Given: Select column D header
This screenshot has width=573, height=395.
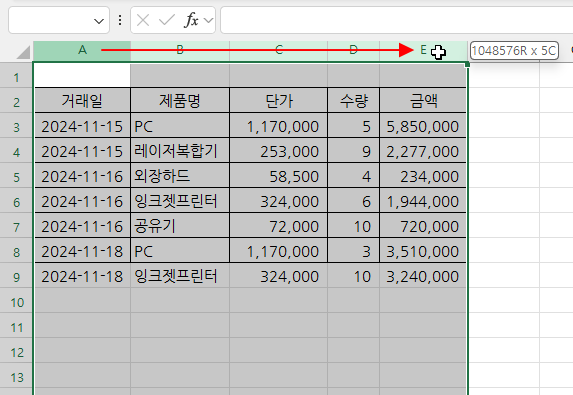Looking at the screenshot, I should [x=353, y=50].
